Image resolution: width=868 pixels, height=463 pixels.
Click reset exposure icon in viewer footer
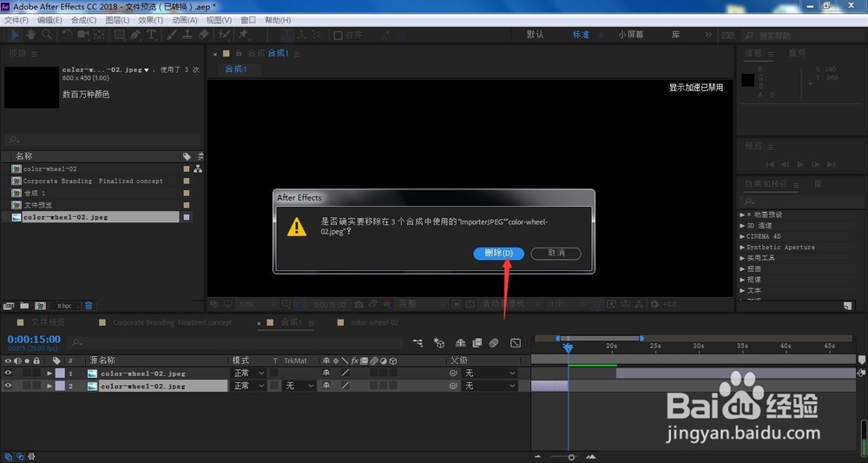pos(654,304)
